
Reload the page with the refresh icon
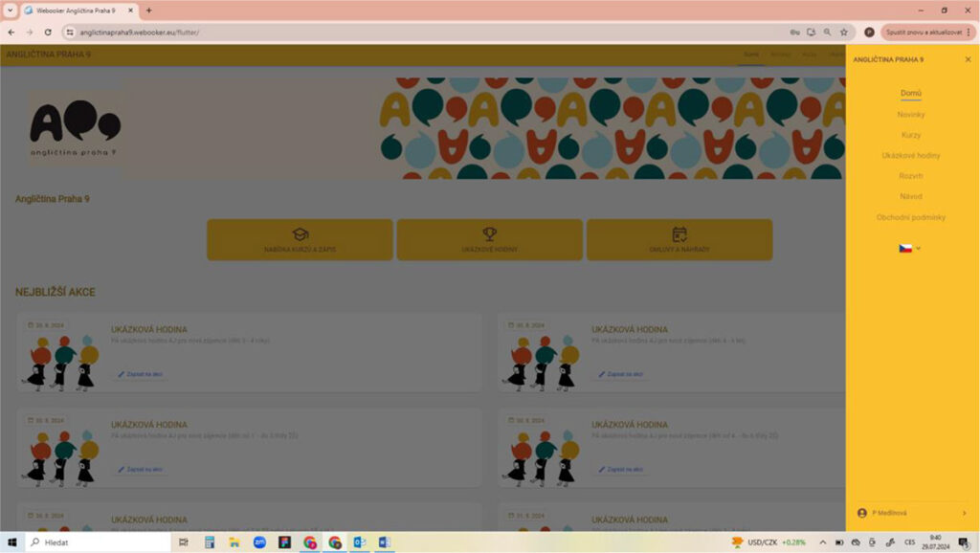pos(48,32)
